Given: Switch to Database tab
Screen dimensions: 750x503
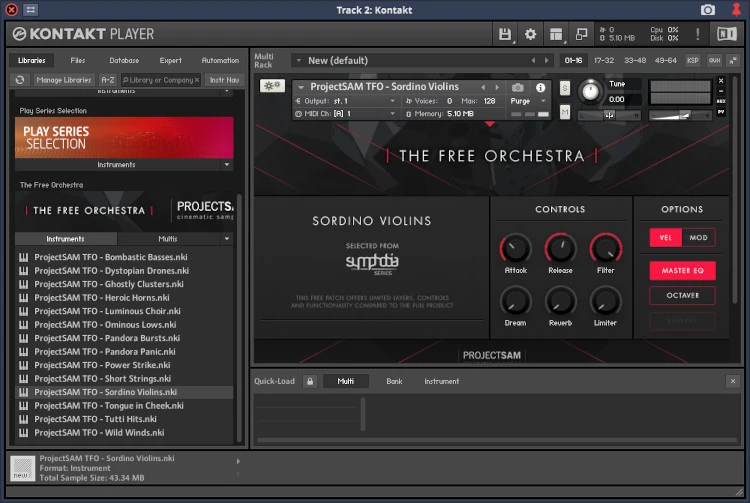Looking at the screenshot, I should [124, 60].
